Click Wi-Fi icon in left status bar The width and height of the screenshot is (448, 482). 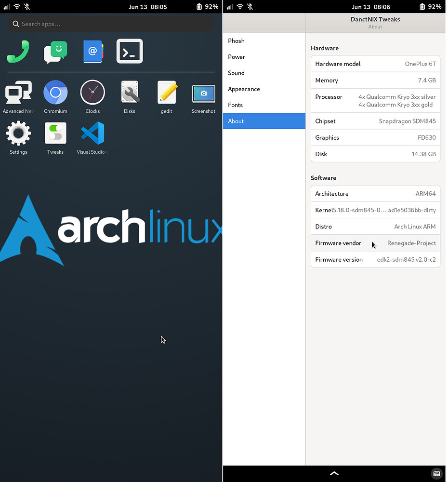17,6
